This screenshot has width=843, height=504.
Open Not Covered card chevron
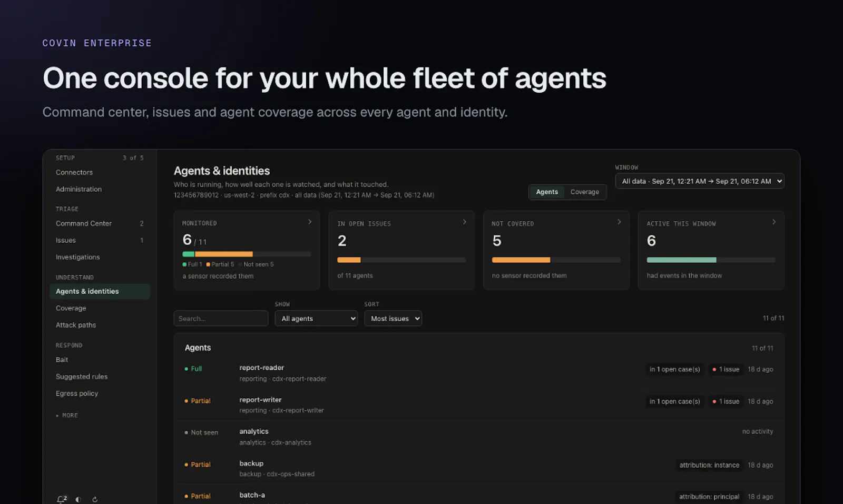(x=619, y=222)
